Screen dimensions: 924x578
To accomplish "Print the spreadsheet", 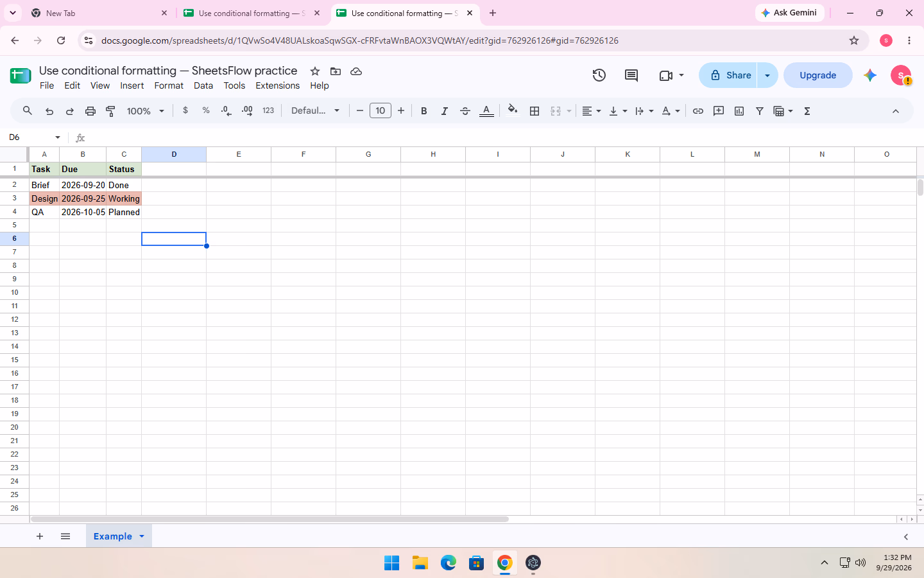I will point(90,111).
